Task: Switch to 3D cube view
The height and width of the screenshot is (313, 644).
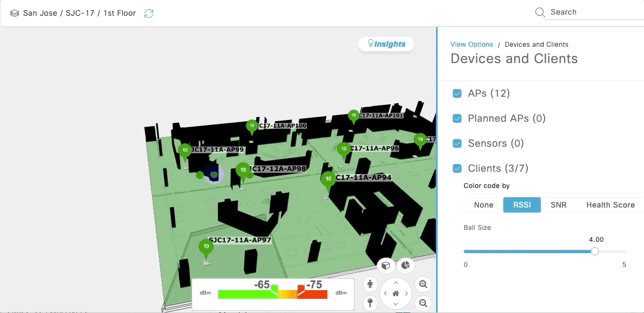Action: pyautogui.click(x=386, y=266)
